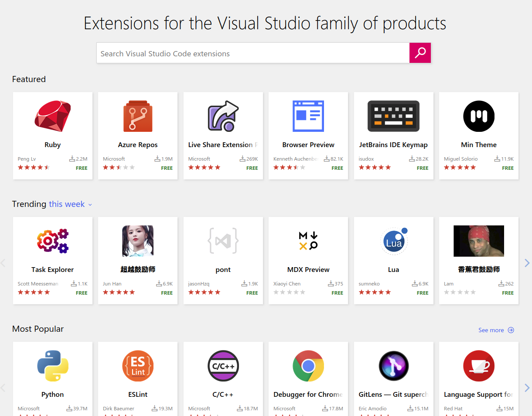
Task: Click publisher name 'sumneko'
Action: (369, 284)
